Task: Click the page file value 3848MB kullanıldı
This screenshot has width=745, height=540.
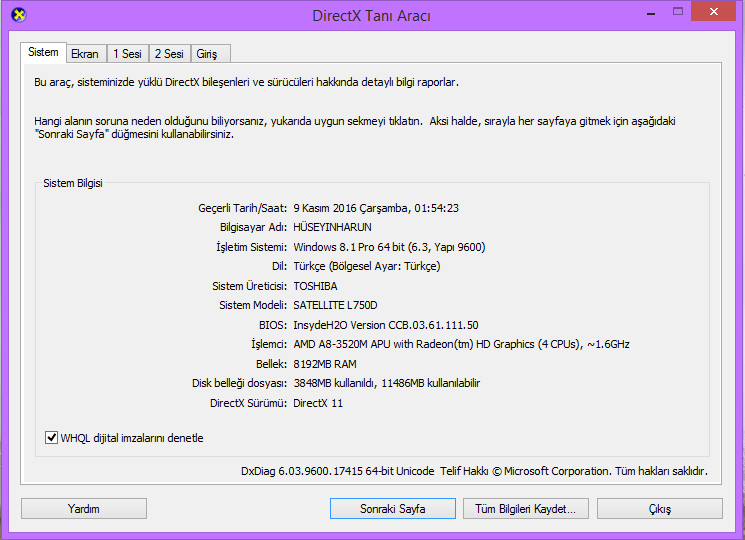Action: pos(334,383)
